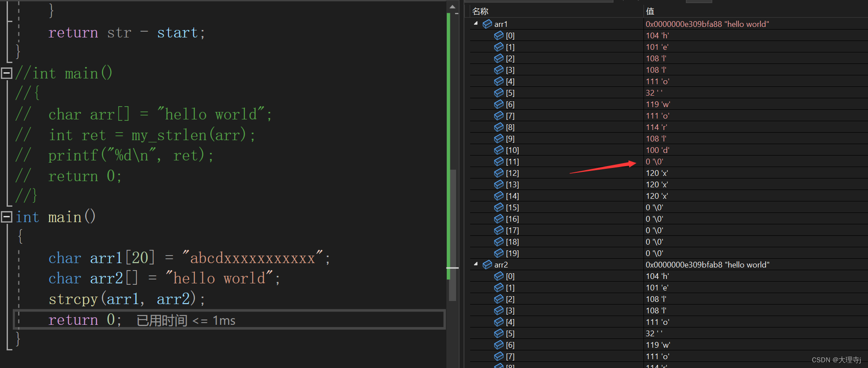Click the icon of arr1 element [2]
This screenshot has width=868, height=368.
(x=499, y=58)
